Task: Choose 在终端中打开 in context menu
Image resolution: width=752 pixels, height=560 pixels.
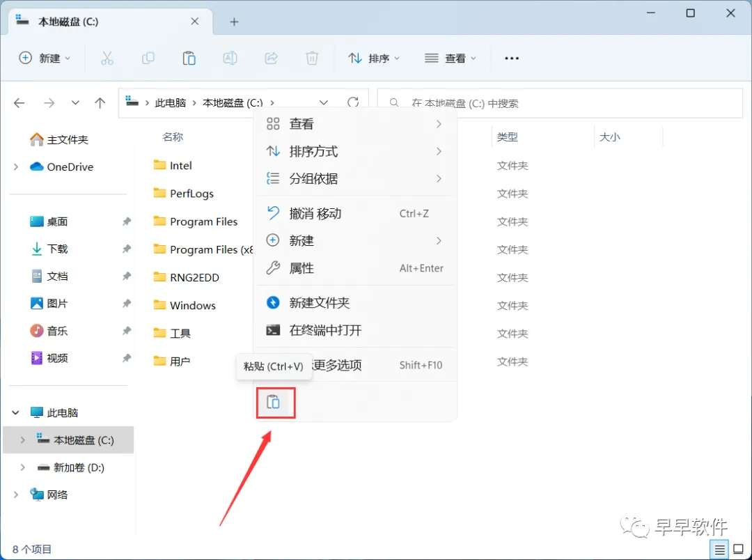Action: 355,330
